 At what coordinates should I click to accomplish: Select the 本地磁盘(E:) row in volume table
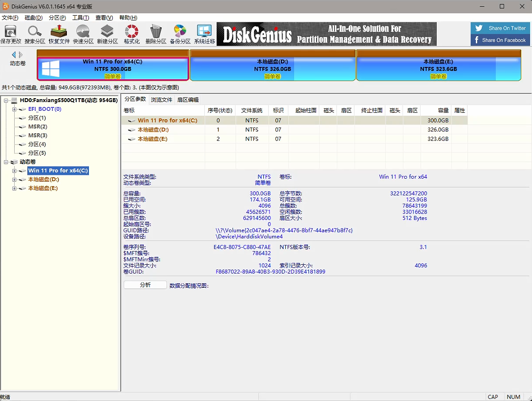295,139
